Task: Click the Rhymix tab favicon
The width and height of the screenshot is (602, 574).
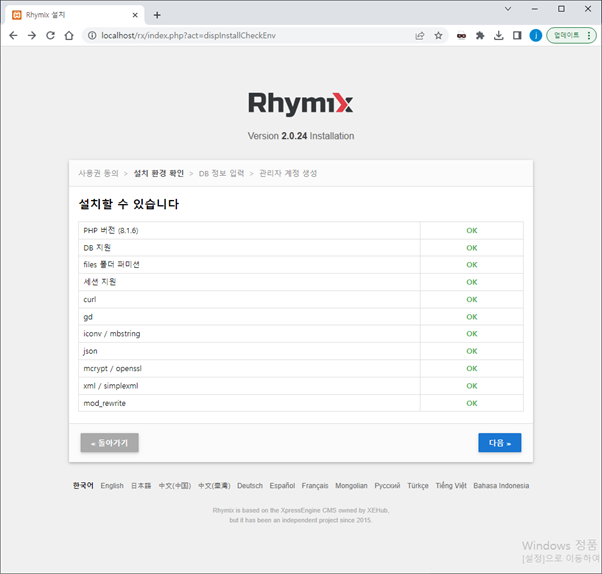Action: coord(17,15)
